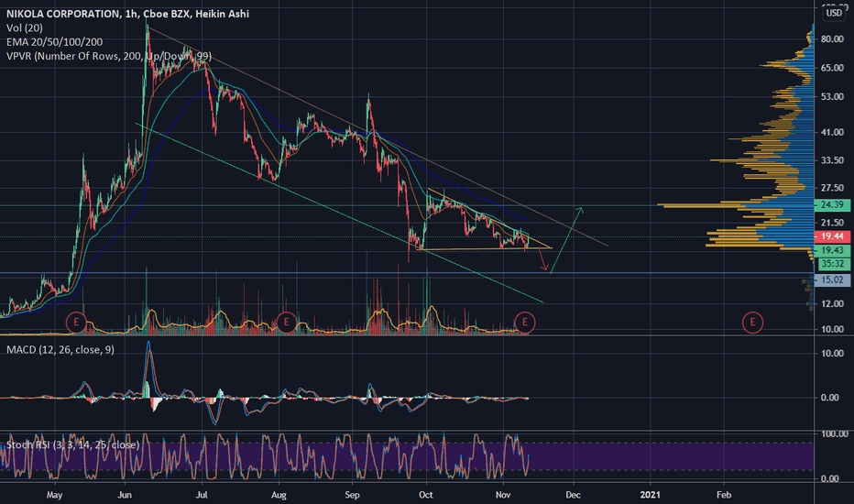Click the 15.02 horizontal line price label

tap(832, 279)
